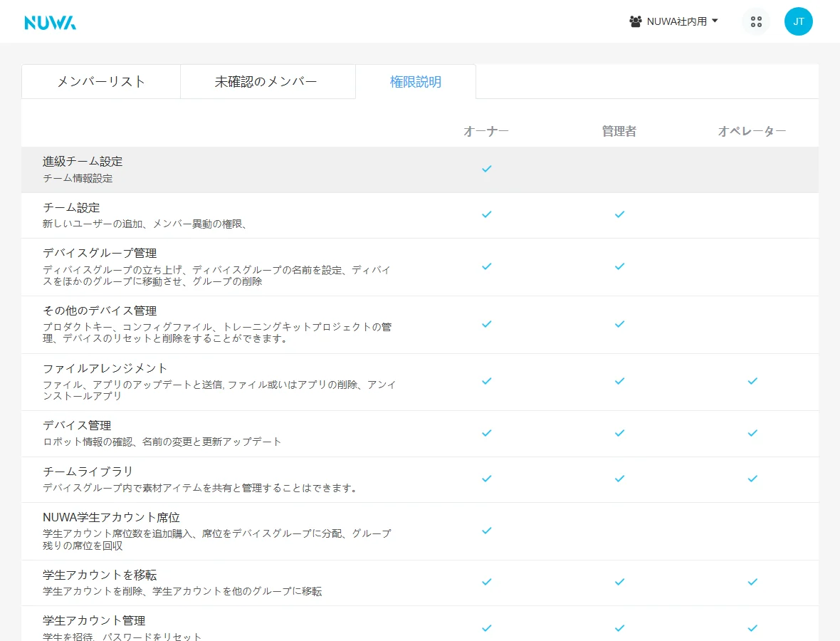
Task: Click オペレーター checkmark for 学生アカウントを移転
Action: [752, 582]
